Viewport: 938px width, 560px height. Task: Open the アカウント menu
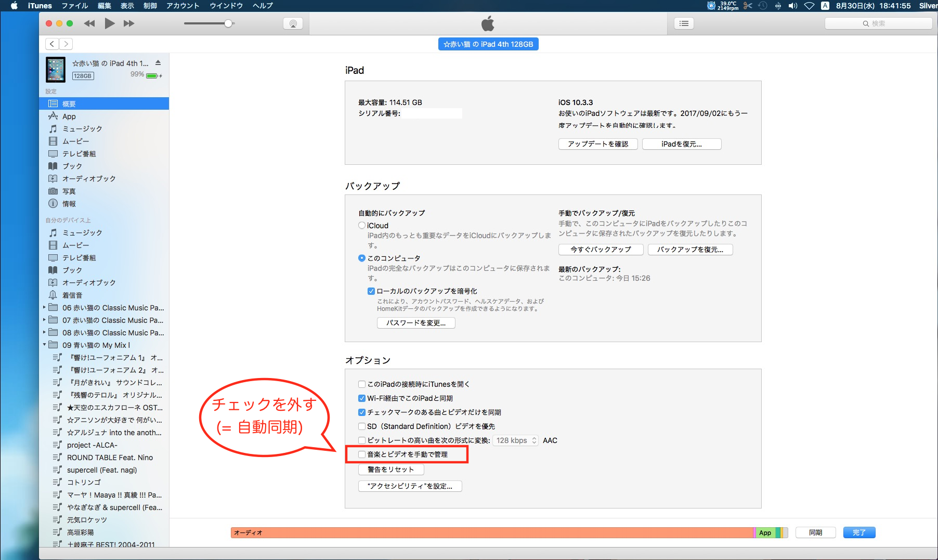[183, 6]
